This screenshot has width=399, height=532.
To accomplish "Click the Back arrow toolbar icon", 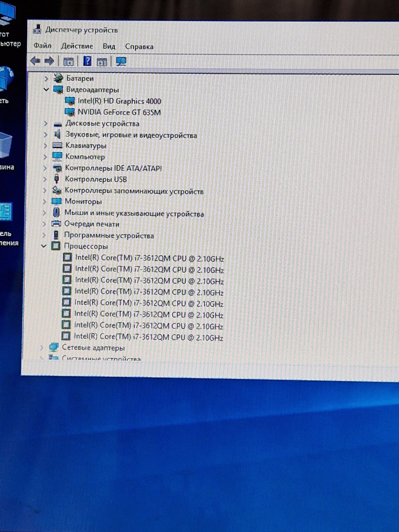I will 35,61.
